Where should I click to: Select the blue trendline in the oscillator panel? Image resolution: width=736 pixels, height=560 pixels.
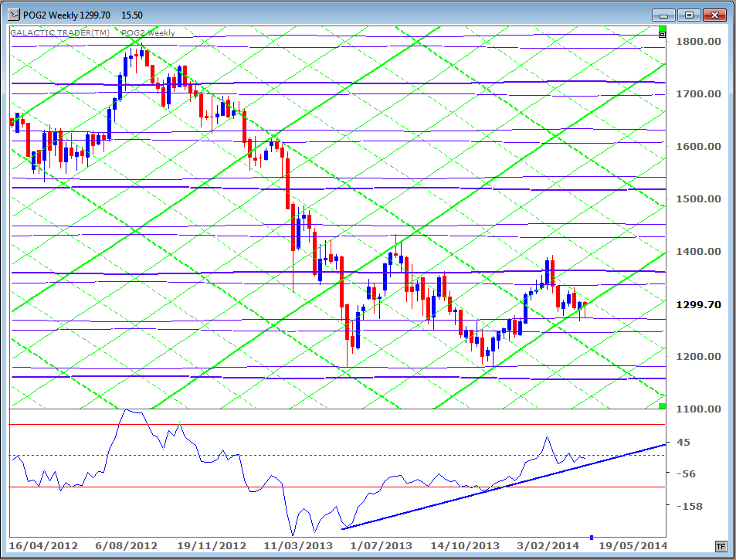coord(504,486)
